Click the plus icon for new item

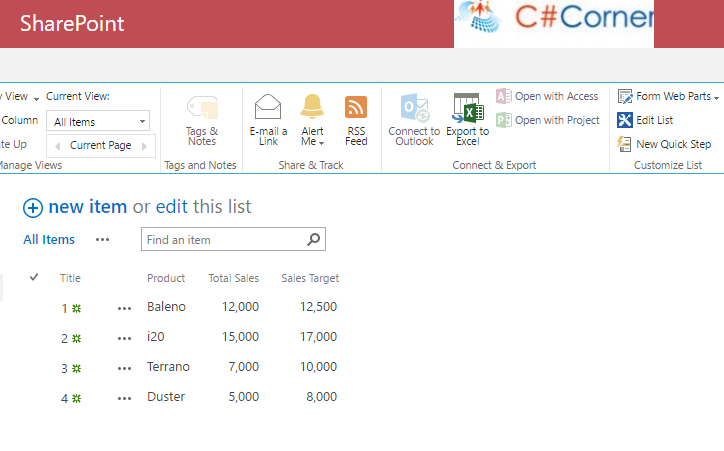point(33,208)
